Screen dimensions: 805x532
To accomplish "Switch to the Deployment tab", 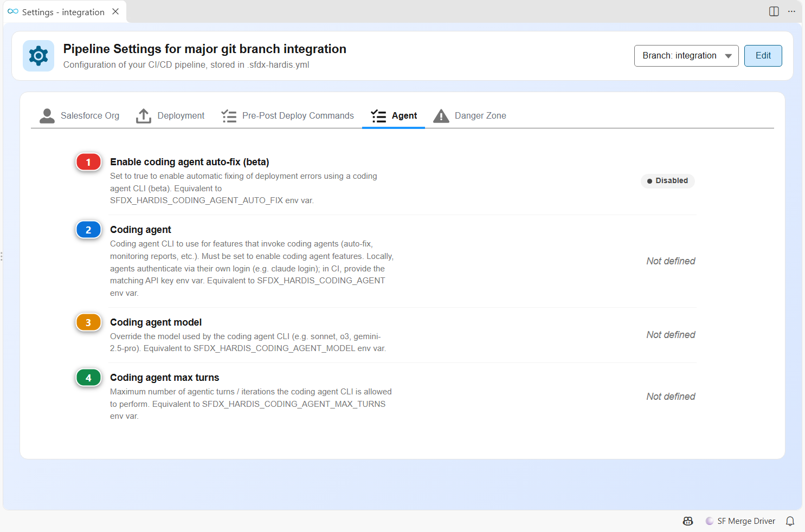I will (170, 115).
